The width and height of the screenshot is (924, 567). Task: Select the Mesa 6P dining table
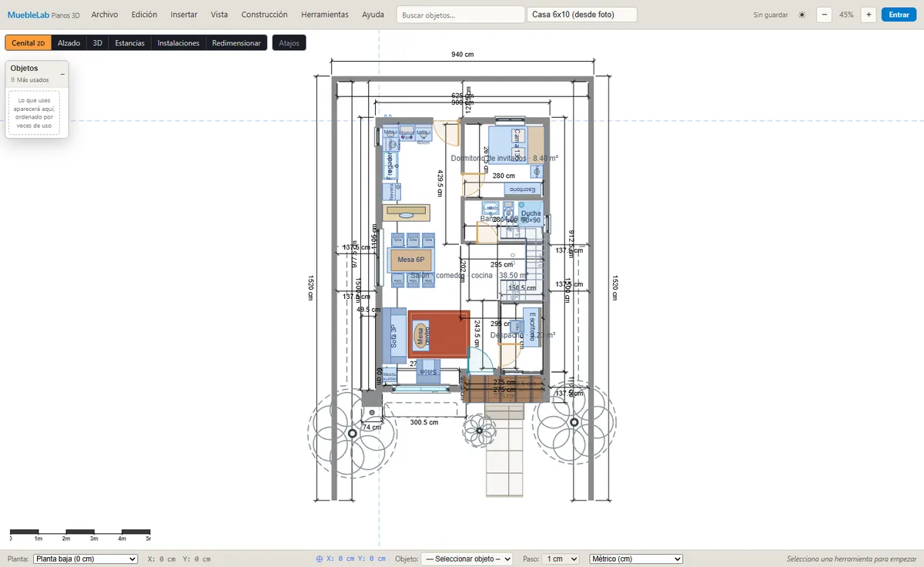[x=411, y=260]
